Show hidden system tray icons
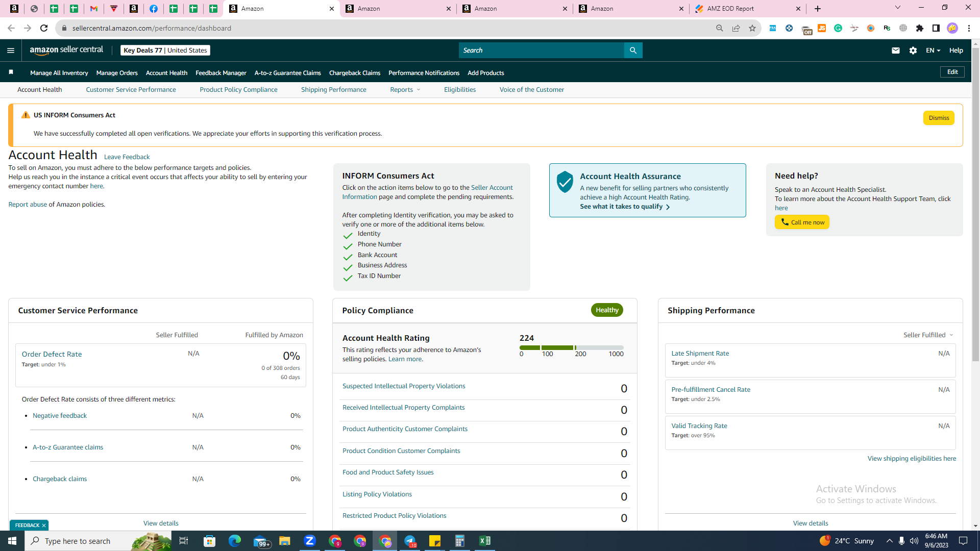Screen dimensions: 980x551 point(890,541)
